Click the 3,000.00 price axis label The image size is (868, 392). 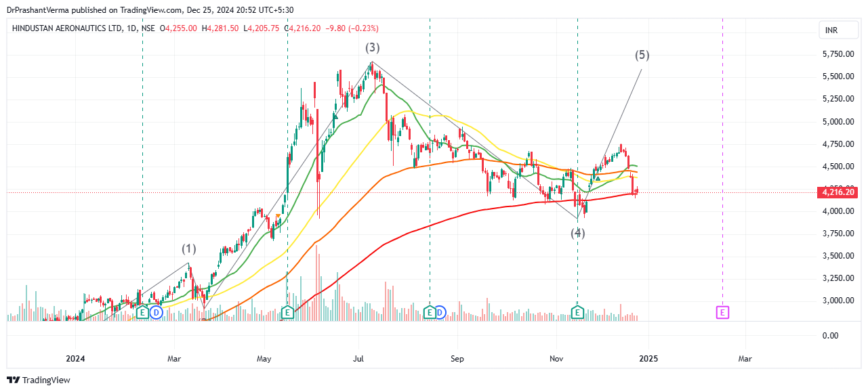coord(838,301)
